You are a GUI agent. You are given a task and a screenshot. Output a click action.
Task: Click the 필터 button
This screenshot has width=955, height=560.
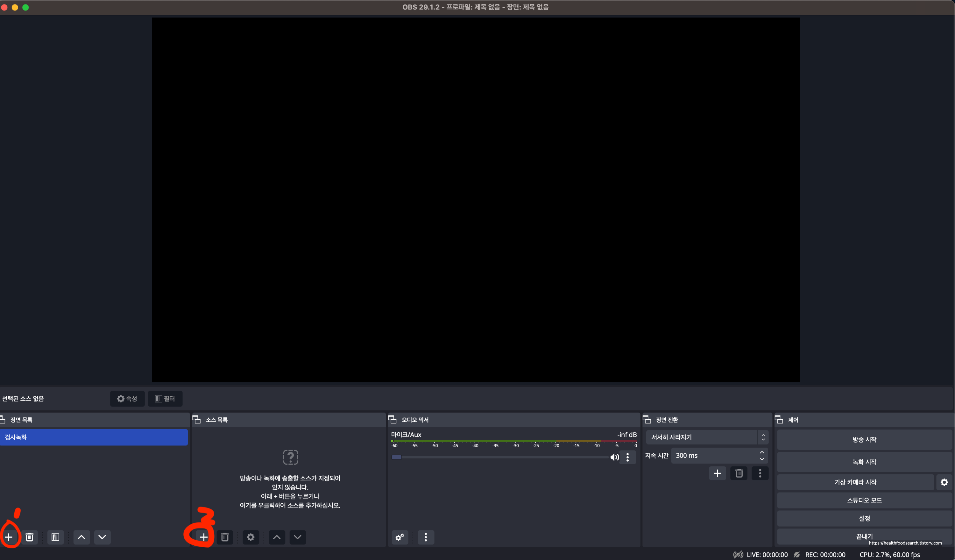pyautogui.click(x=165, y=399)
